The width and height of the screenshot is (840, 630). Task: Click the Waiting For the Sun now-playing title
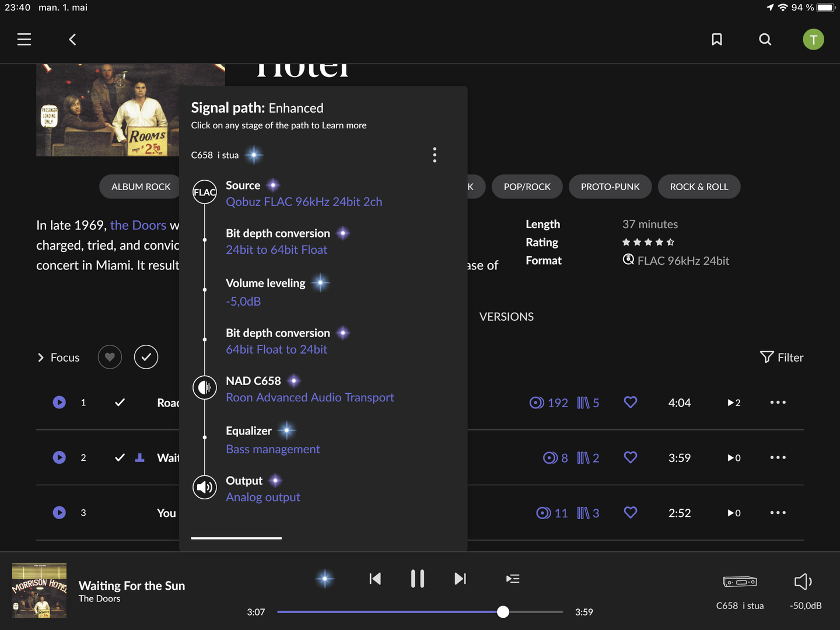click(132, 586)
